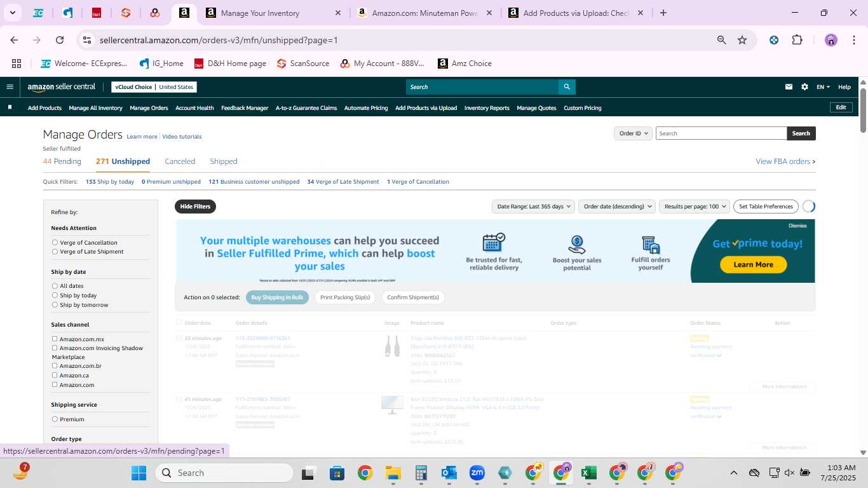Click the browser zoom magnifier icon

[722, 40]
